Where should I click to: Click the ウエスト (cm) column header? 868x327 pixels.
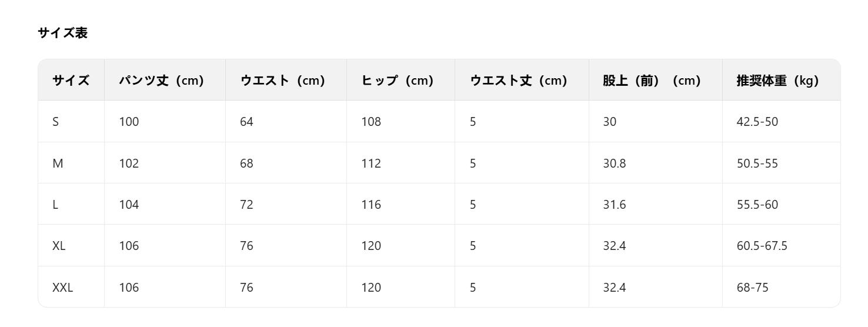[x=283, y=81]
